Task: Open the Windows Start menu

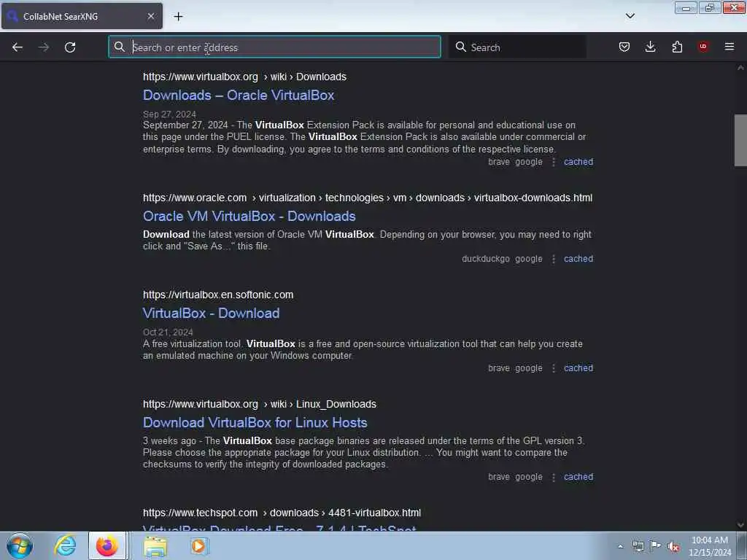Action: point(20,545)
